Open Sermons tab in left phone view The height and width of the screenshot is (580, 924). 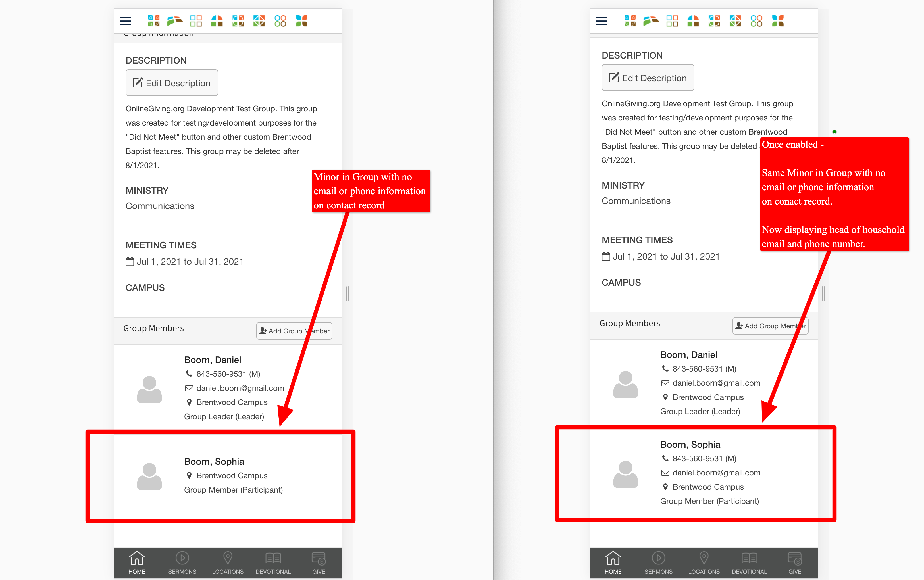pyautogui.click(x=182, y=563)
